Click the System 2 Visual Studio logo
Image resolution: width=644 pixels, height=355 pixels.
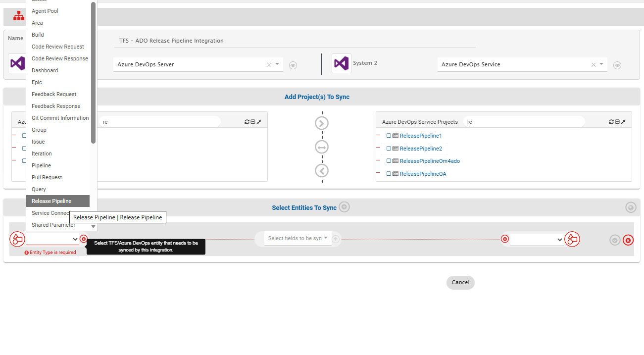point(341,63)
